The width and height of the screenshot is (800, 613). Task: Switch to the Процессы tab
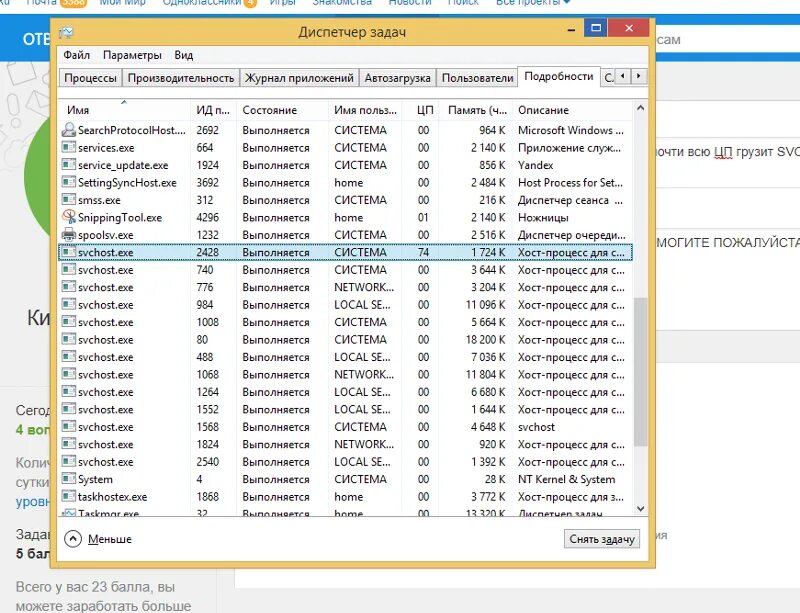tap(90, 78)
